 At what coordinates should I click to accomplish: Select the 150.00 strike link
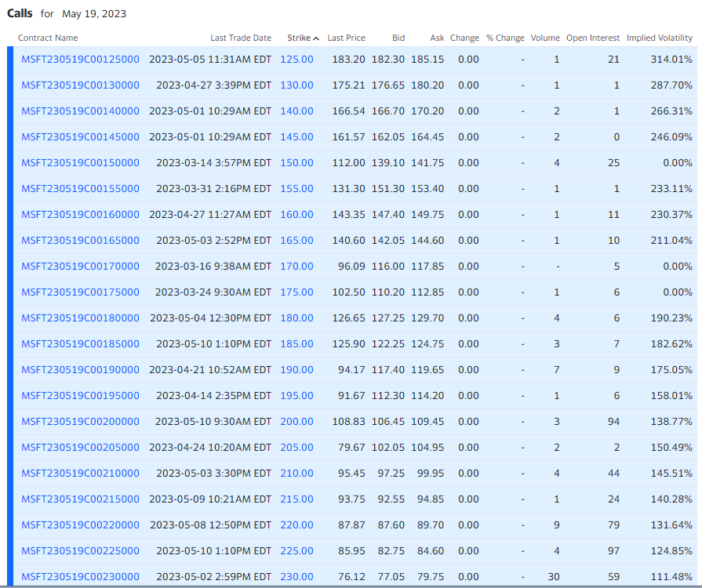296,163
